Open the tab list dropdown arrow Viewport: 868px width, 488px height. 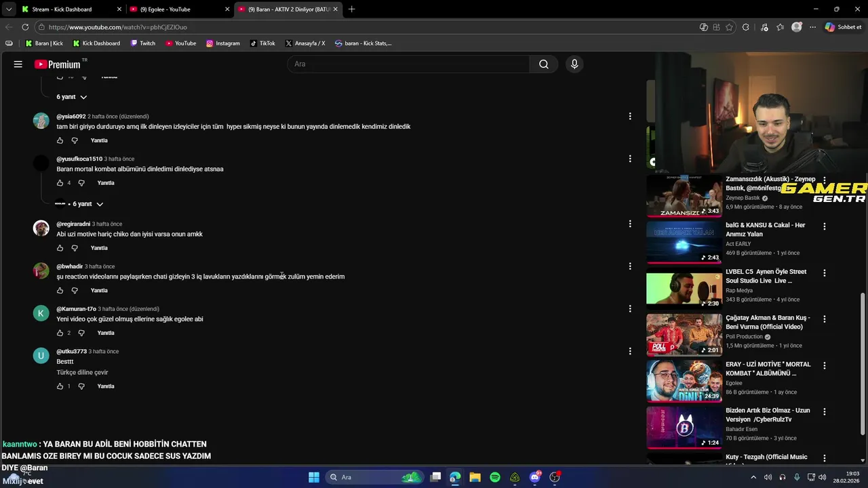tap(8, 9)
